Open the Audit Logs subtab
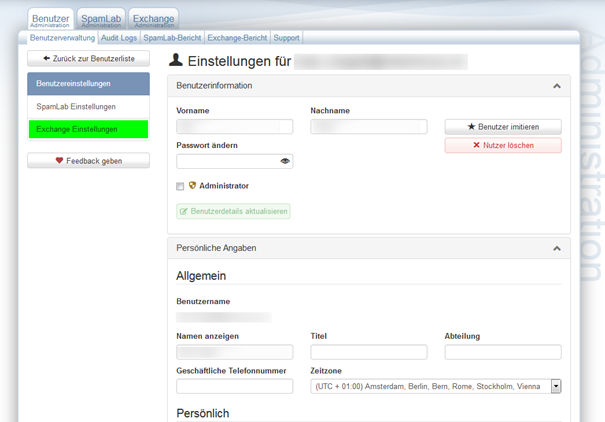This screenshot has width=605, height=422. pyautogui.click(x=119, y=38)
